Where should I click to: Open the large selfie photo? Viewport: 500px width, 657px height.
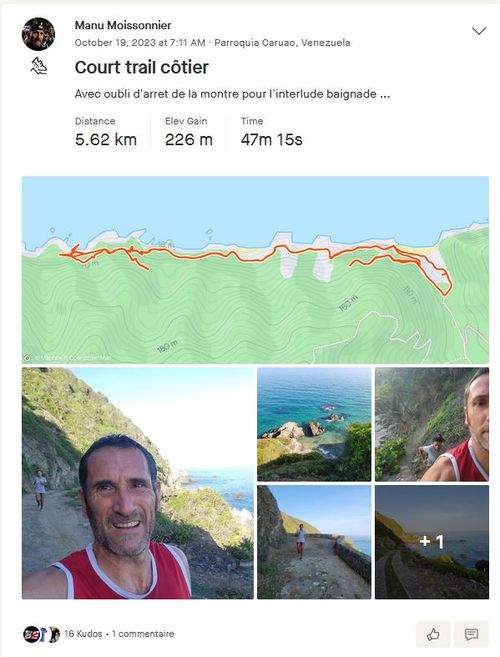(x=137, y=483)
